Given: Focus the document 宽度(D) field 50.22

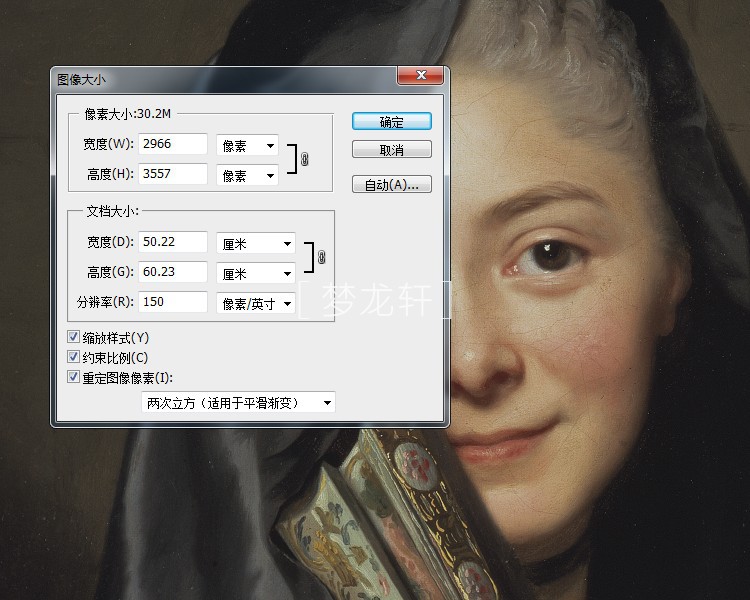Looking at the screenshot, I should coord(173,242).
